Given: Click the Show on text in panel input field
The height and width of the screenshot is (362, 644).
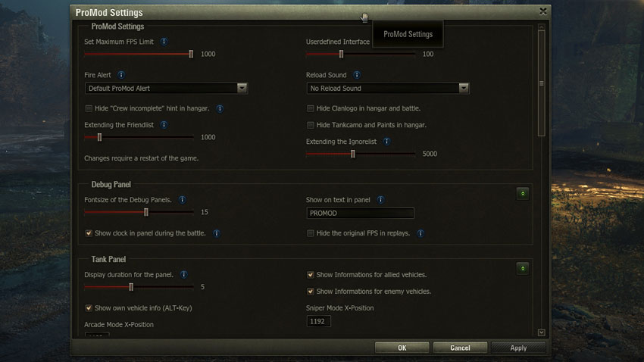Looking at the screenshot, I should [360, 213].
